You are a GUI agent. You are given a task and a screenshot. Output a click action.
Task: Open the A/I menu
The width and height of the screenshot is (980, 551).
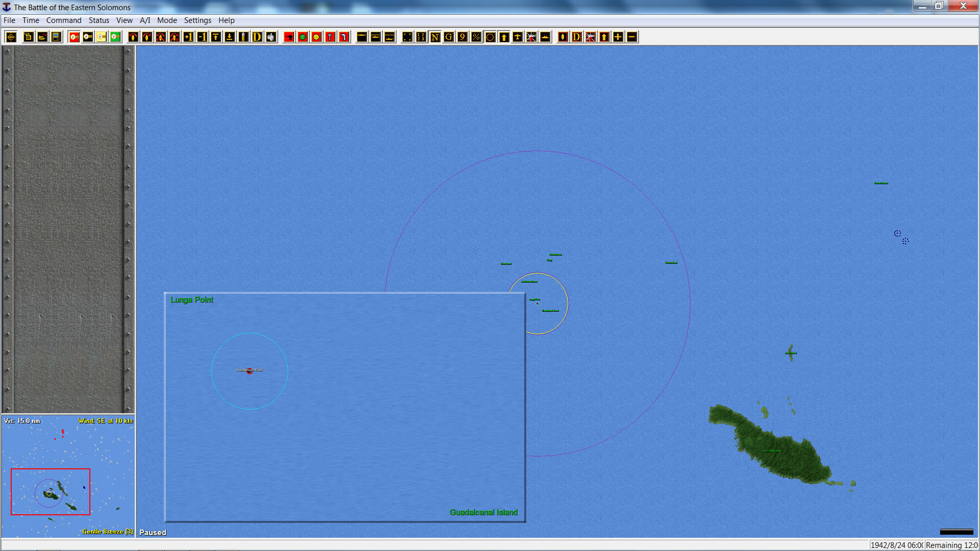(x=145, y=20)
